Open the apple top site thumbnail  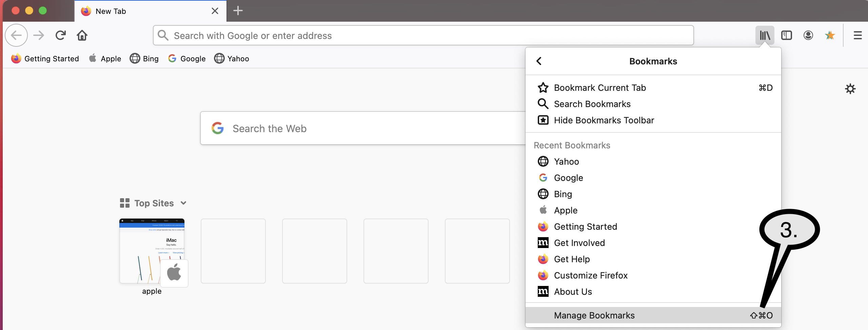(x=152, y=251)
